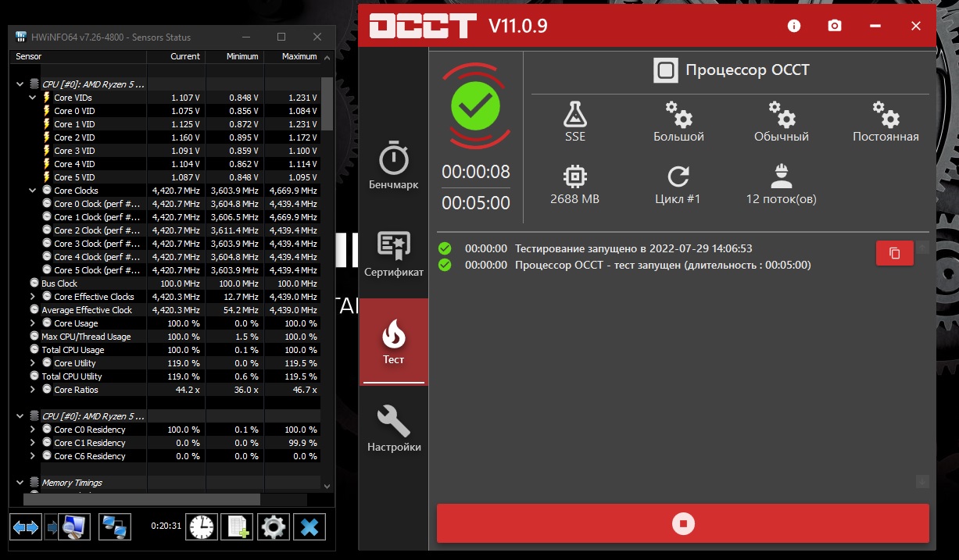
Task: Expand the Core Utility group
Action: (32, 363)
